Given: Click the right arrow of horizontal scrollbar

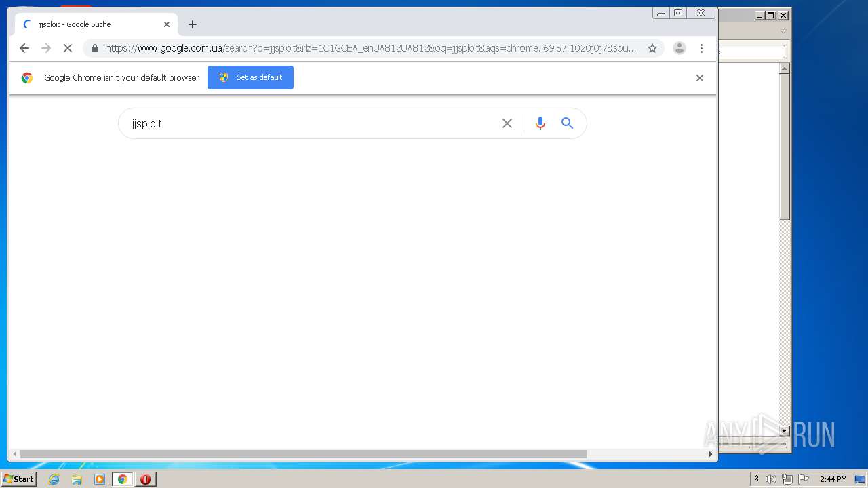Looking at the screenshot, I should (x=711, y=454).
